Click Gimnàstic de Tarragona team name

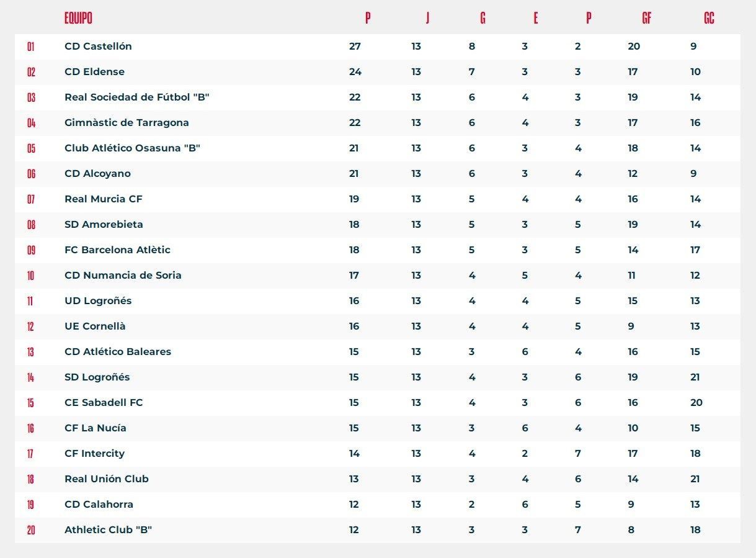127,123
